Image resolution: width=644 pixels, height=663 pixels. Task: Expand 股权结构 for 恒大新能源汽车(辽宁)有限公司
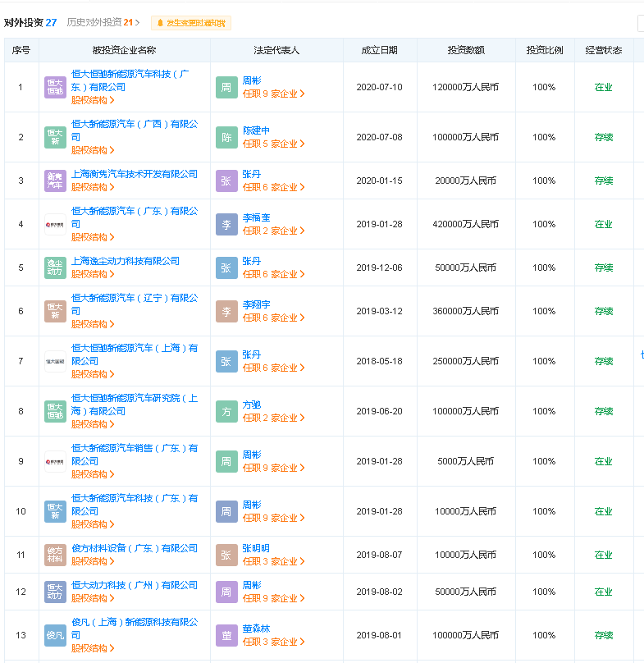point(93,324)
